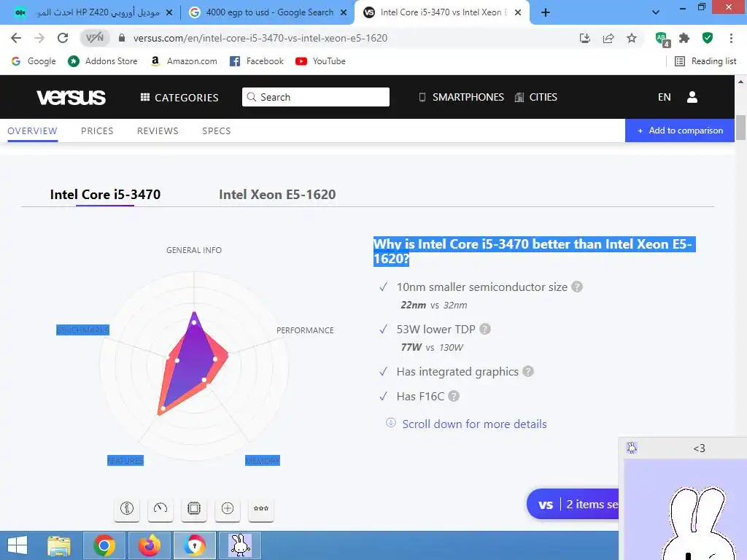This screenshot has height=560, width=747.
Task: Click help icon next to lower TDP
Action: click(485, 329)
